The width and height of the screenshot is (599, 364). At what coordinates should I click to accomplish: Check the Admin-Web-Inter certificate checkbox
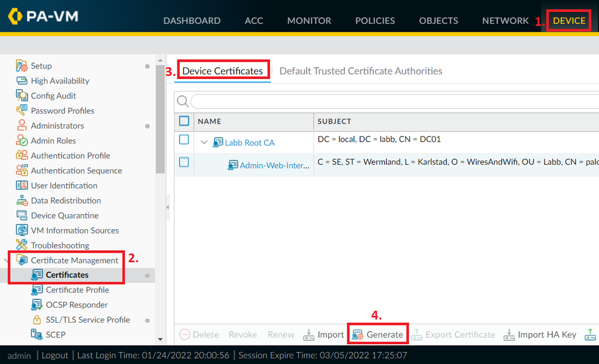point(184,163)
